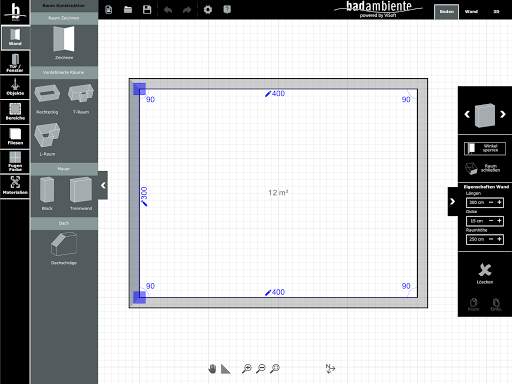Select the L-Raum predefined room
The width and height of the screenshot is (512, 384).
point(47,139)
